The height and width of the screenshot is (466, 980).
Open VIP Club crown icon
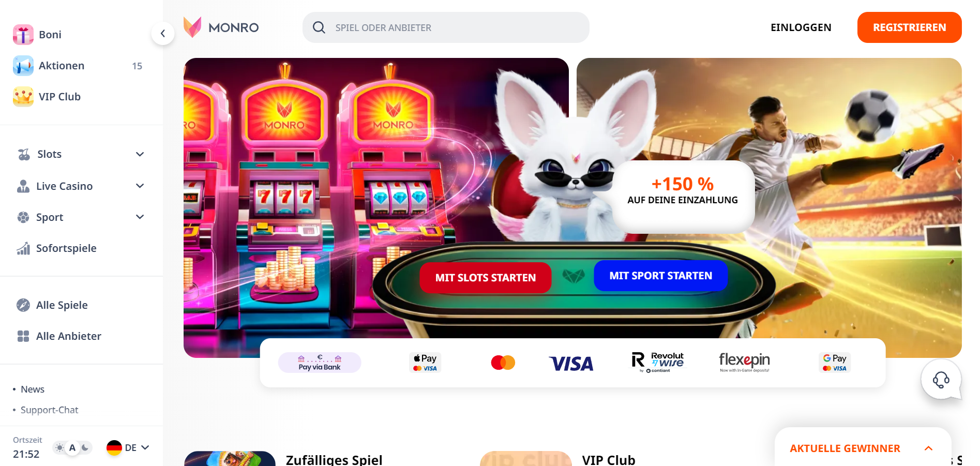point(23,97)
